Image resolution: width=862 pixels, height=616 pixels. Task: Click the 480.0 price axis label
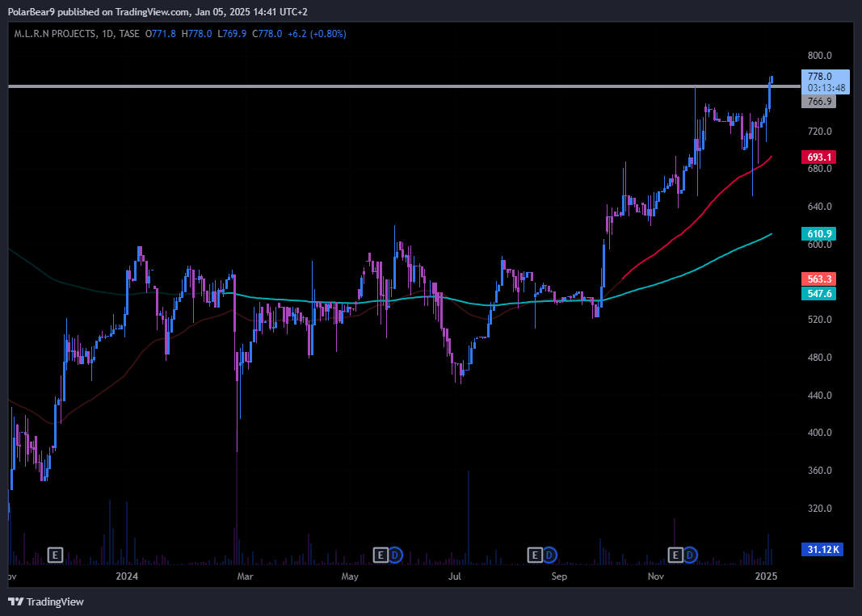tap(820, 358)
